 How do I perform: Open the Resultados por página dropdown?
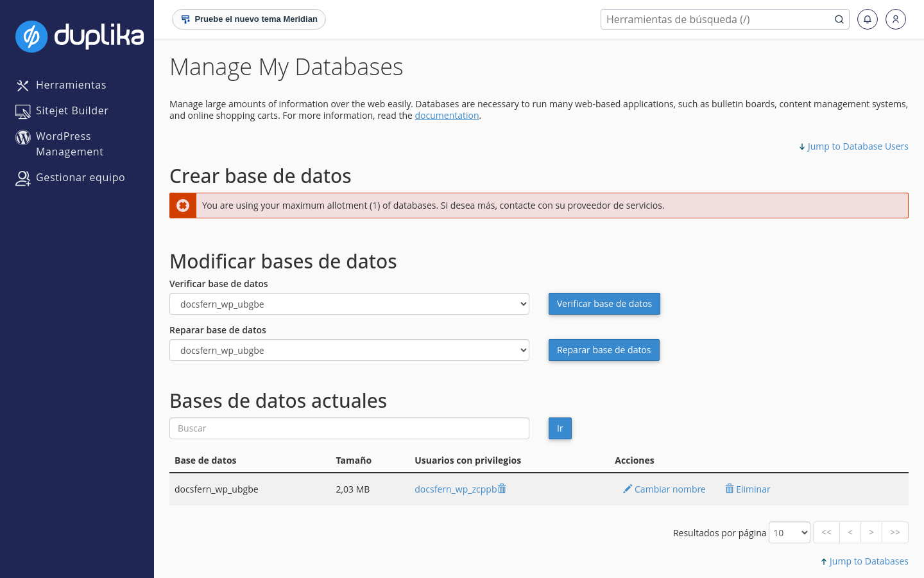click(x=789, y=532)
